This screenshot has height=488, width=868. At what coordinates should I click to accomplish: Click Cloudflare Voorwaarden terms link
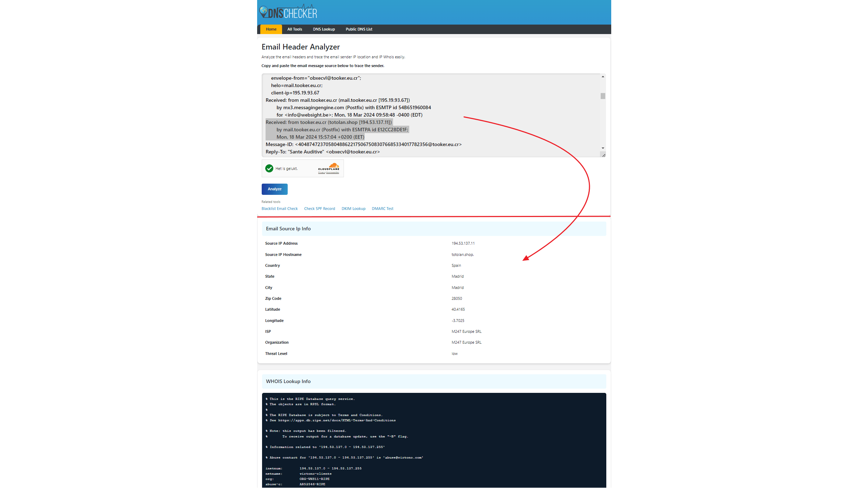[333, 172]
